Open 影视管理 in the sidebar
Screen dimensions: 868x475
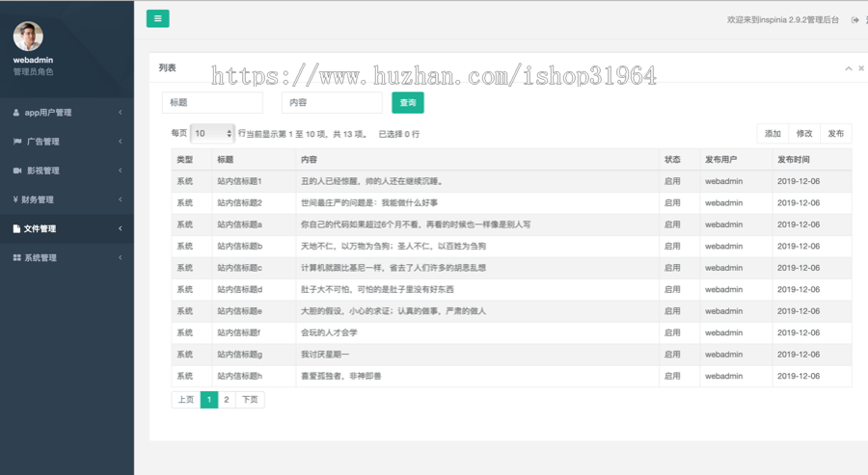click(x=67, y=171)
